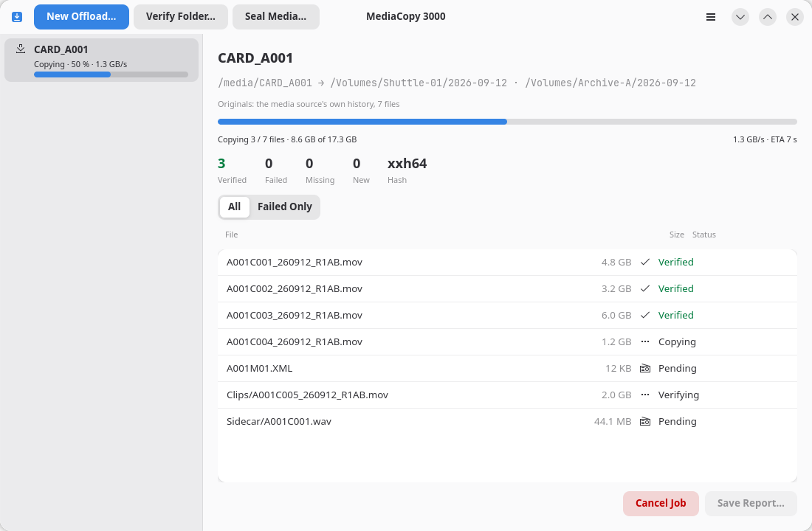Select file A001C002_260912_R1AB.mov
Viewport: 812px width, 531px height.
(507, 289)
